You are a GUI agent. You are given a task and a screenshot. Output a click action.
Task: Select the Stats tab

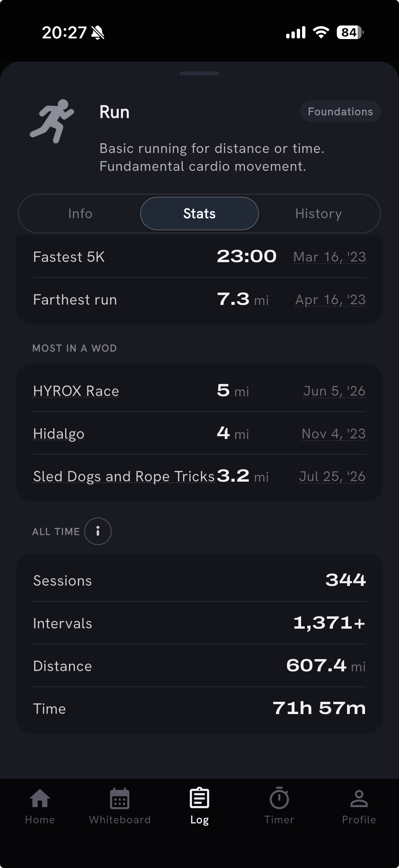(199, 213)
